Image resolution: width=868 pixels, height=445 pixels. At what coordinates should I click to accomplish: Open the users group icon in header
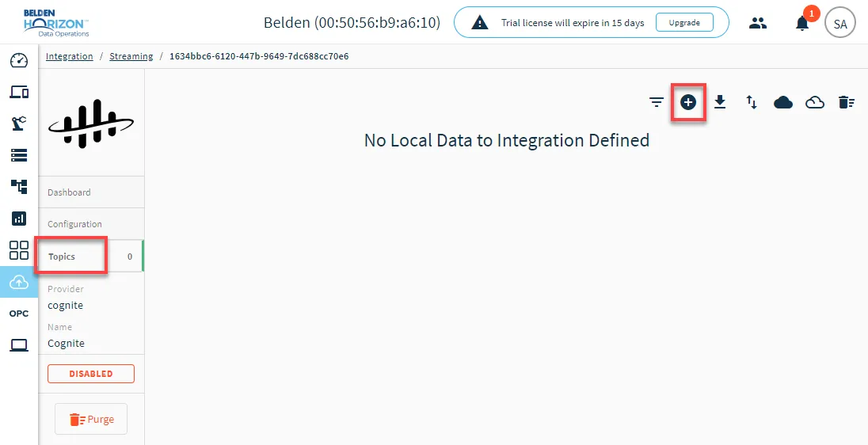click(757, 23)
